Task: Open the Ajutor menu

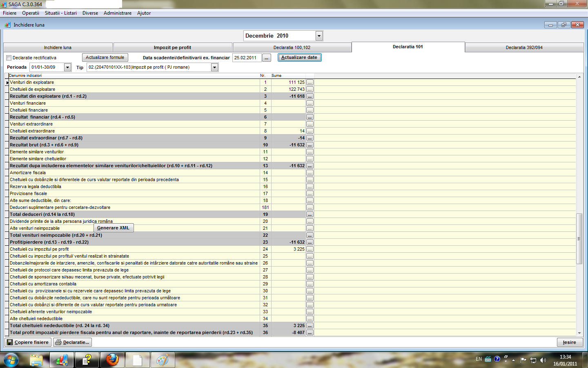Action: pyautogui.click(x=144, y=13)
